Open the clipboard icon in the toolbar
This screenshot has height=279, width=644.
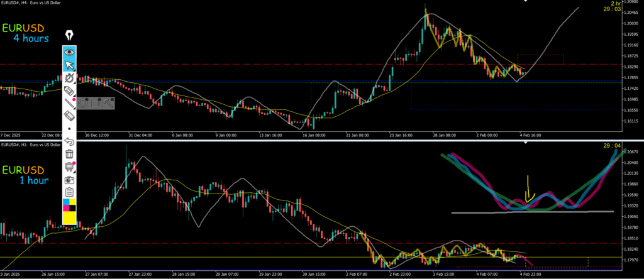(x=70, y=192)
